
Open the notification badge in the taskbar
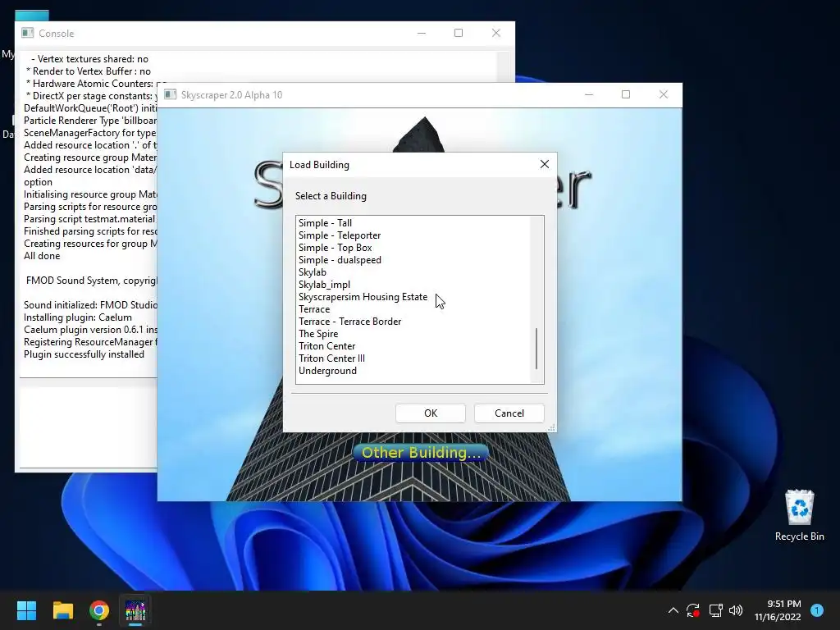point(817,609)
